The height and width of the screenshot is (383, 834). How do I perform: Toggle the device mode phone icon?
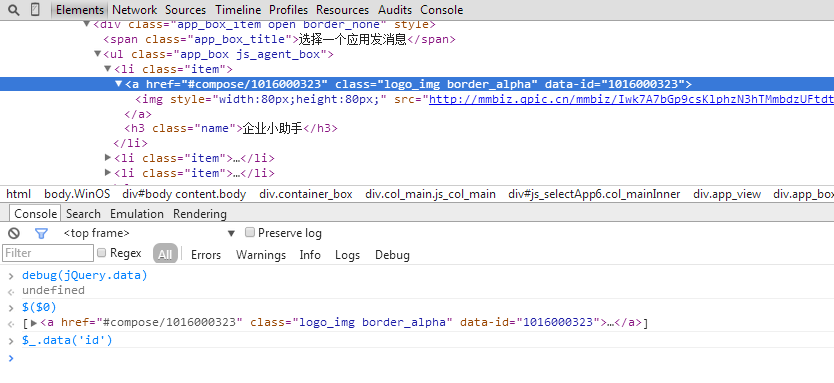(x=35, y=10)
